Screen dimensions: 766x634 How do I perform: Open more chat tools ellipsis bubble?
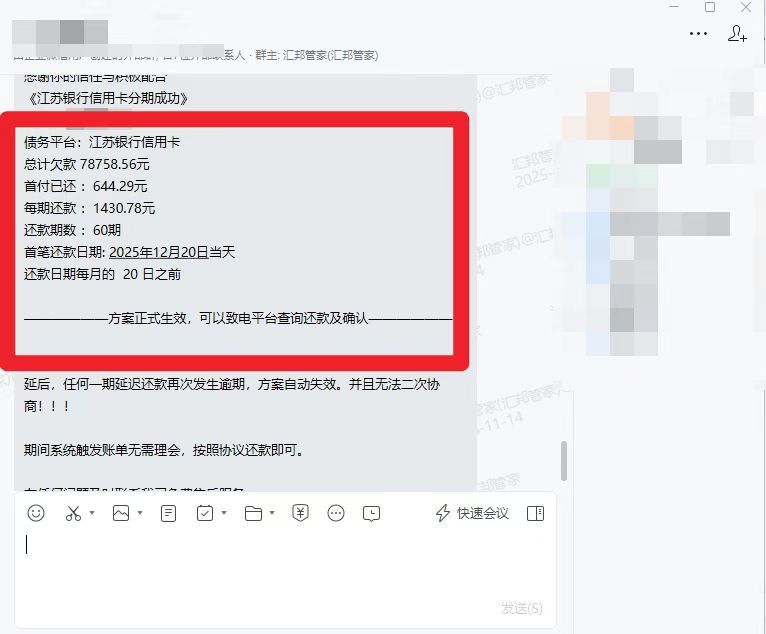[x=336, y=513]
